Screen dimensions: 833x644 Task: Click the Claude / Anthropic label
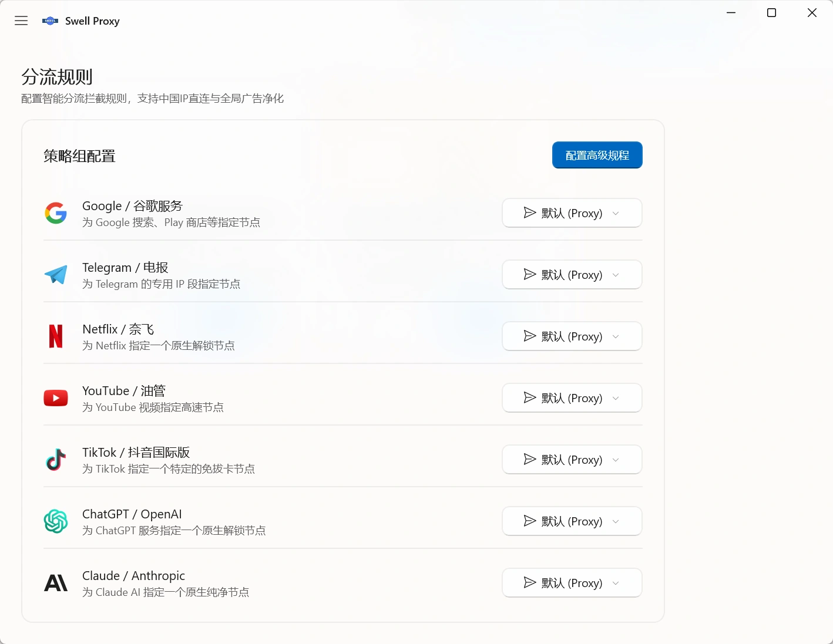134,576
